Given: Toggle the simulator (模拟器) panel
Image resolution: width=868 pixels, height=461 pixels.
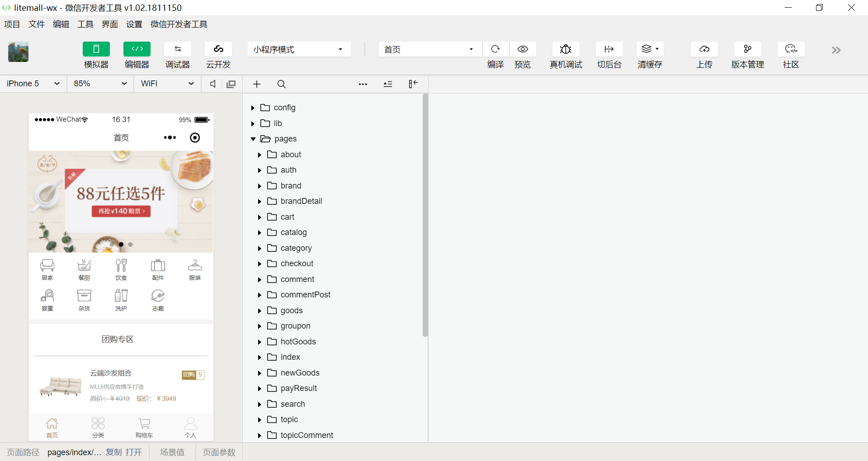Looking at the screenshot, I should [96, 49].
